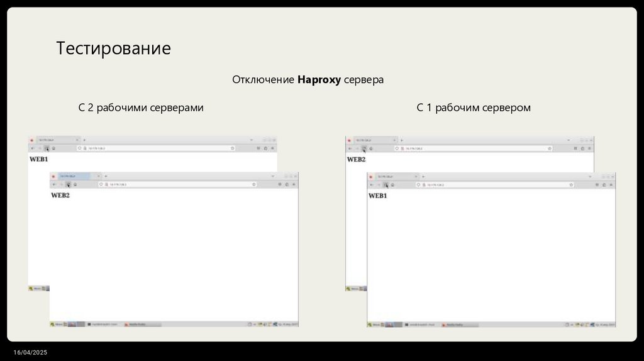Focus the address bar in right WEB2 browser
The width and height of the screenshot is (644, 361).
click(x=473, y=148)
